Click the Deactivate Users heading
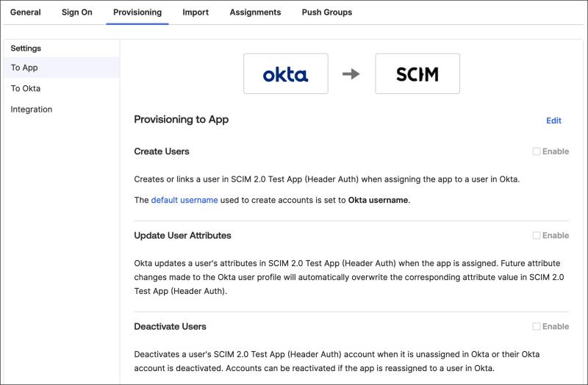Screen dimensions: 588x385 pyautogui.click(x=170, y=326)
